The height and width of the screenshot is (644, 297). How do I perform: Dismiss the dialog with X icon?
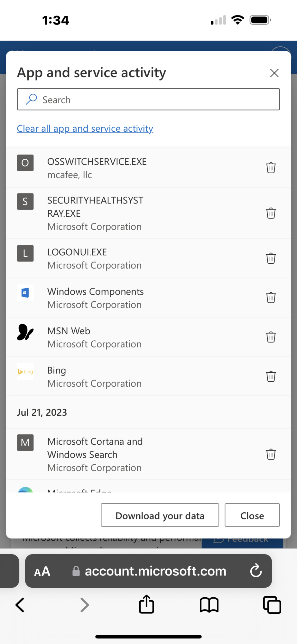274,73
